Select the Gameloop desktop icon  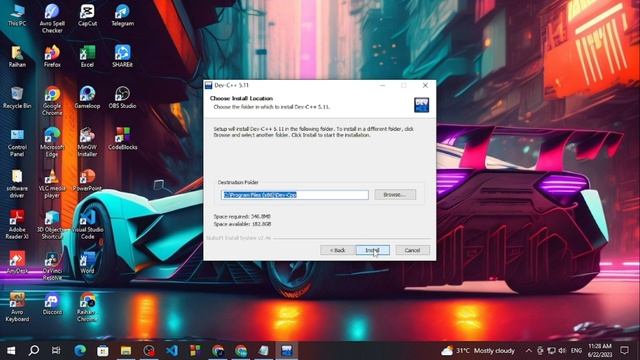click(87, 98)
